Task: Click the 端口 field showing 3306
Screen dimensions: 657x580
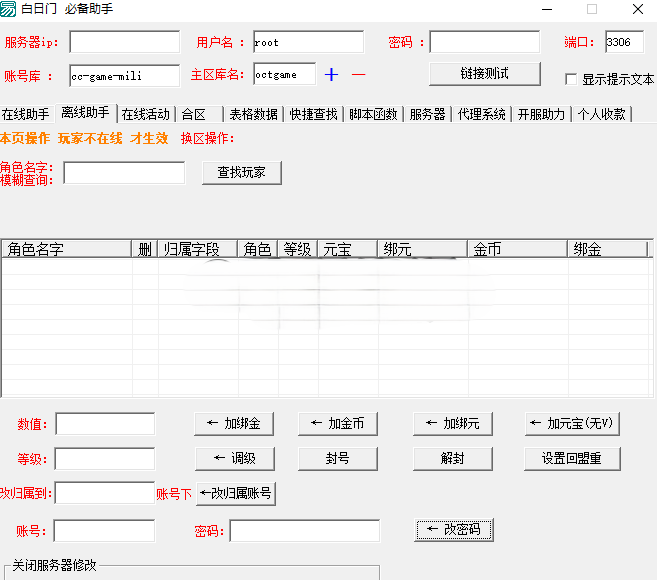Action: point(624,41)
